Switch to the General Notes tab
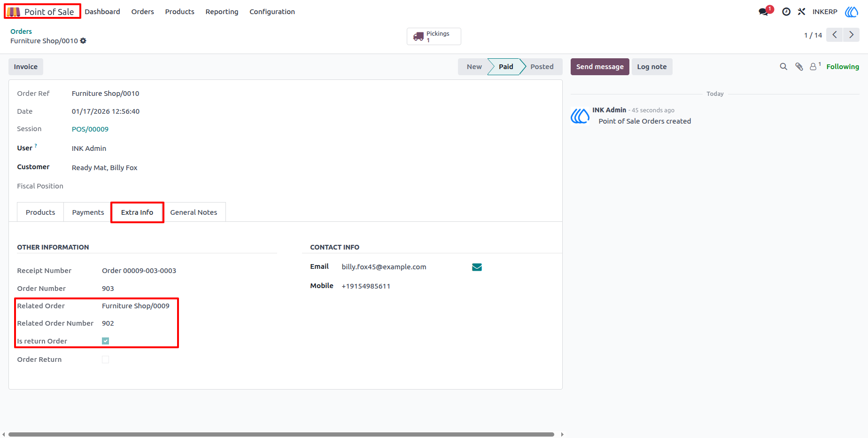Screen dimensions: 868x438 [x=194, y=212]
